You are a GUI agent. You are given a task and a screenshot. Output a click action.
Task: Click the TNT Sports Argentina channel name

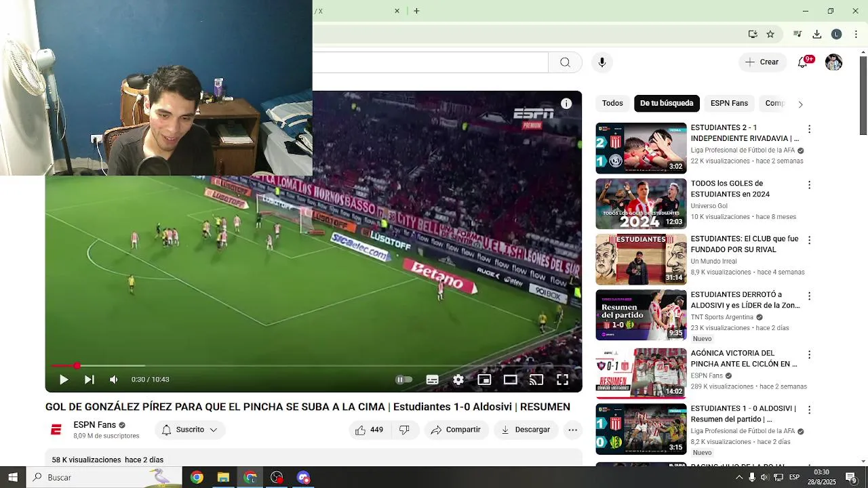click(722, 317)
